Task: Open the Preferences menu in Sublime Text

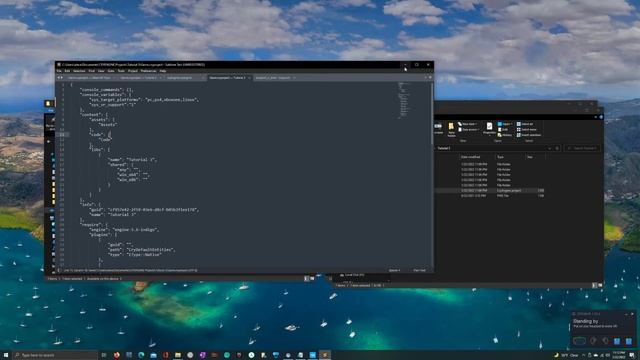Action: point(149,71)
